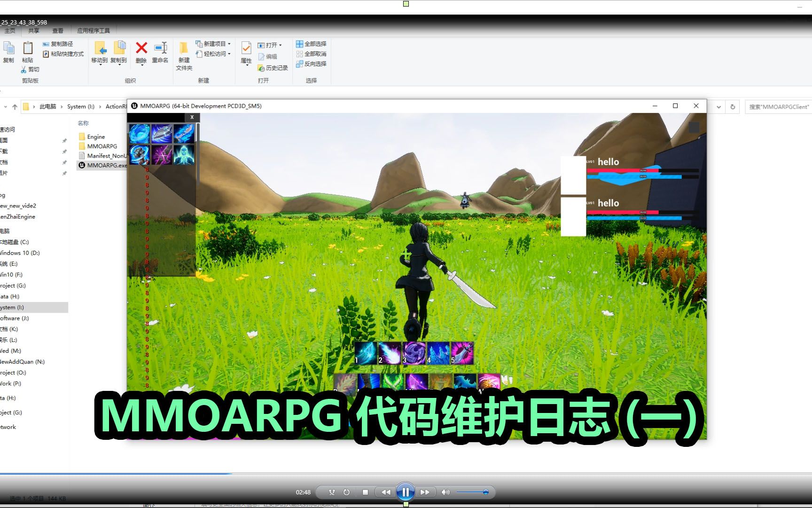Click the cyan spirit skill in skill panel
Viewport: 812px width, 508px height.
(x=184, y=155)
